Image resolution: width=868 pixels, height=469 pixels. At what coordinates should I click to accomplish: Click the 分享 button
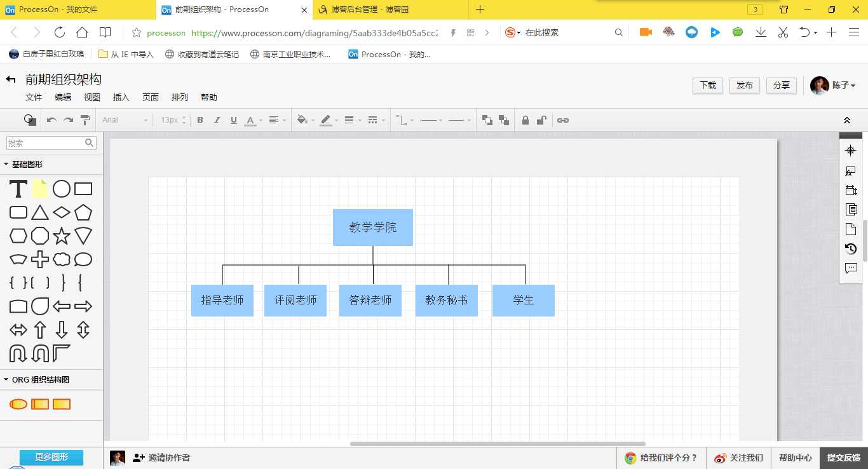[x=782, y=85]
